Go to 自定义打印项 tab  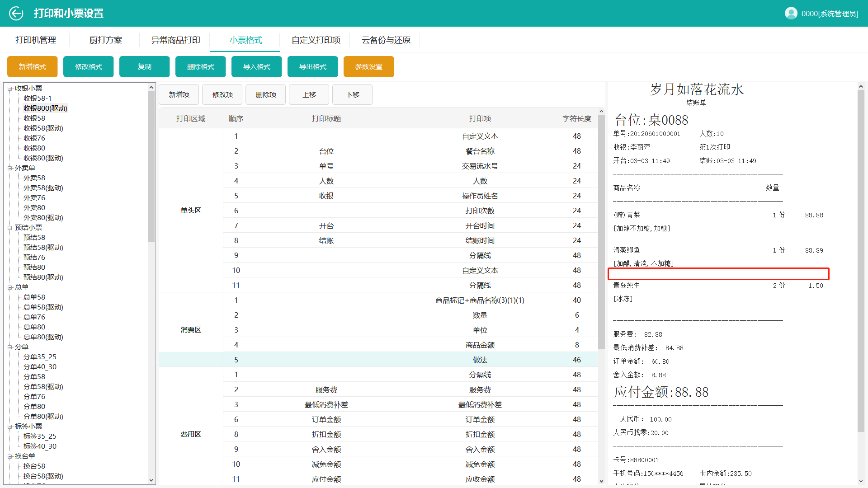coord(316,40)
